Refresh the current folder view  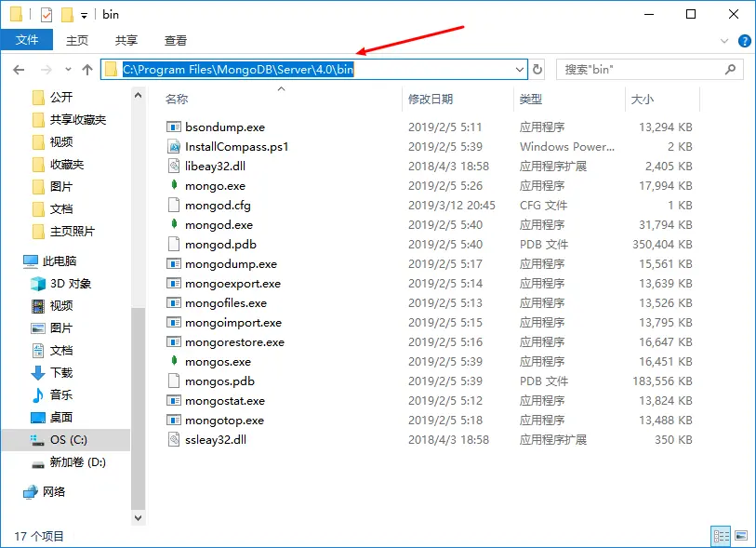point(537,70)
